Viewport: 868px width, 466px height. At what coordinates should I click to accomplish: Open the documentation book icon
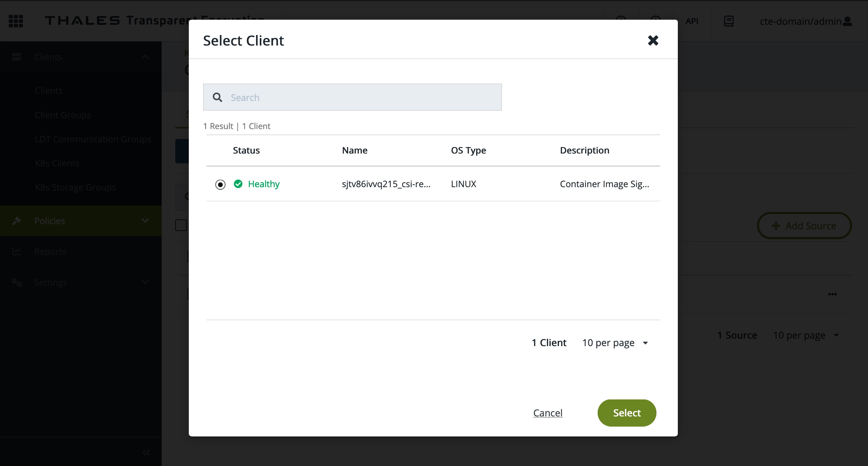coord(728,21)
